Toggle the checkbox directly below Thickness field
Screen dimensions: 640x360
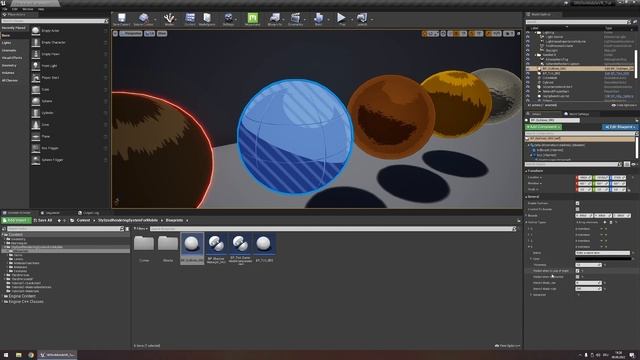click(577, 271)
